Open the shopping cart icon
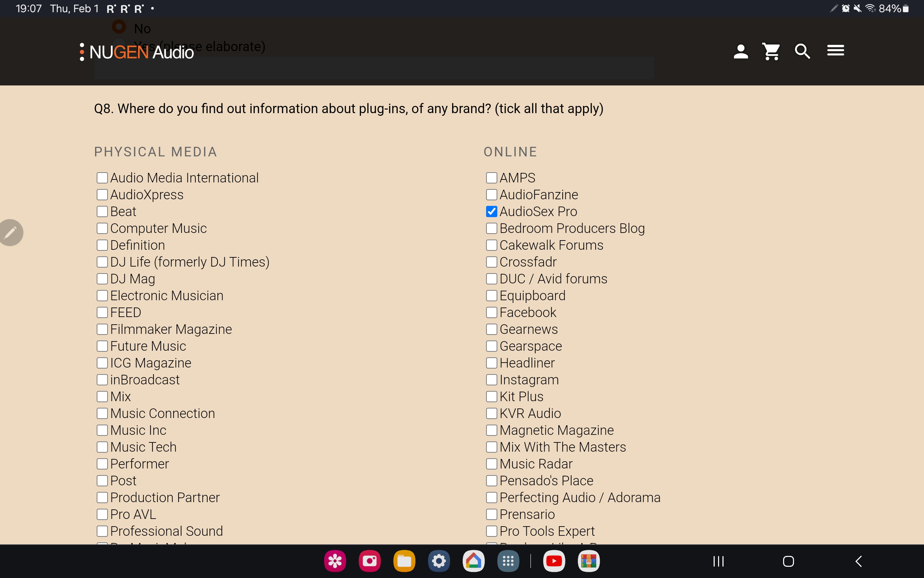The height and width of the screenshot is (578, 924). pyautogui.click(x=771, y=51)
